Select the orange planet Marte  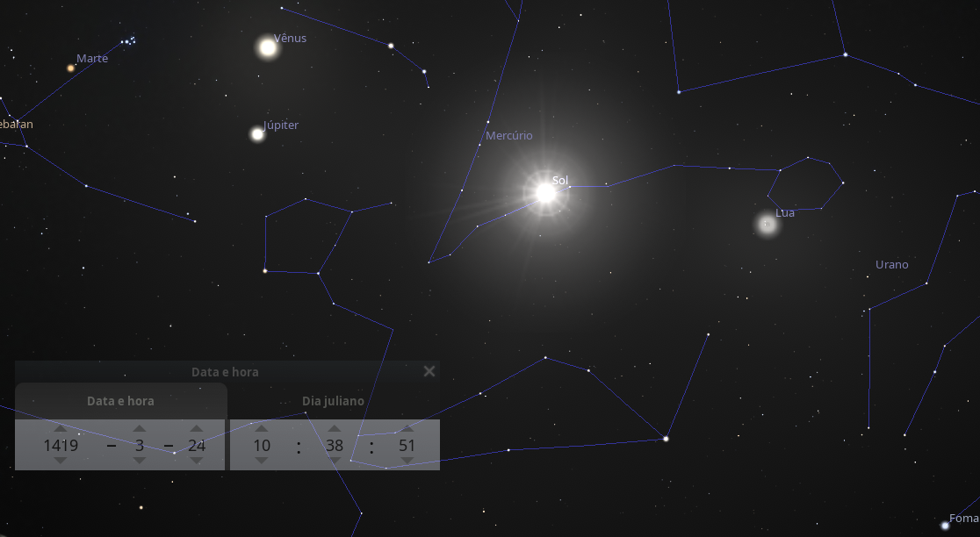70,68
